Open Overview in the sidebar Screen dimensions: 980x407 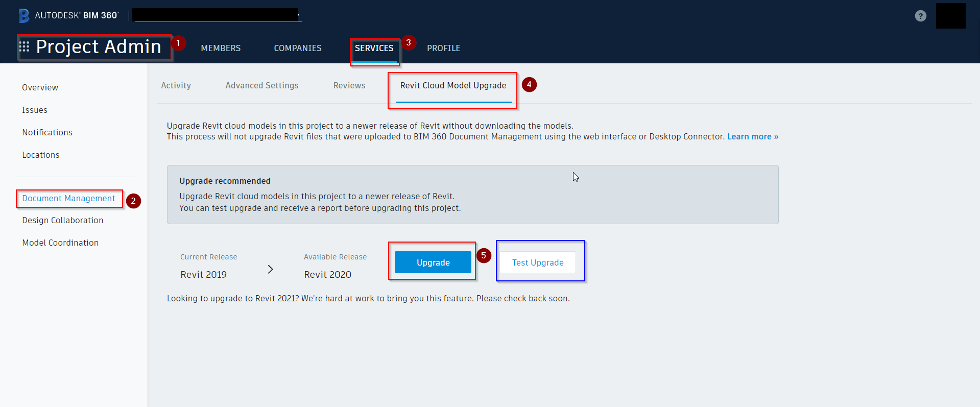point(40,87)
